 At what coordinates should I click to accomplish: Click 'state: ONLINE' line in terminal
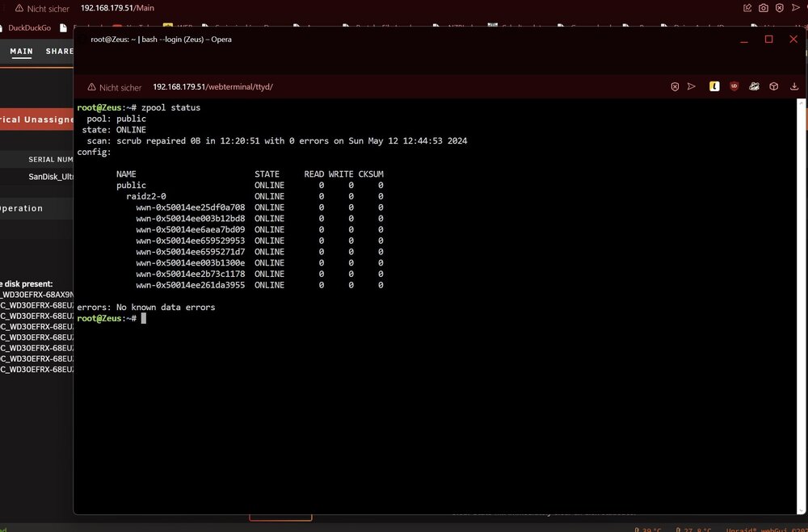click(114, 130)
